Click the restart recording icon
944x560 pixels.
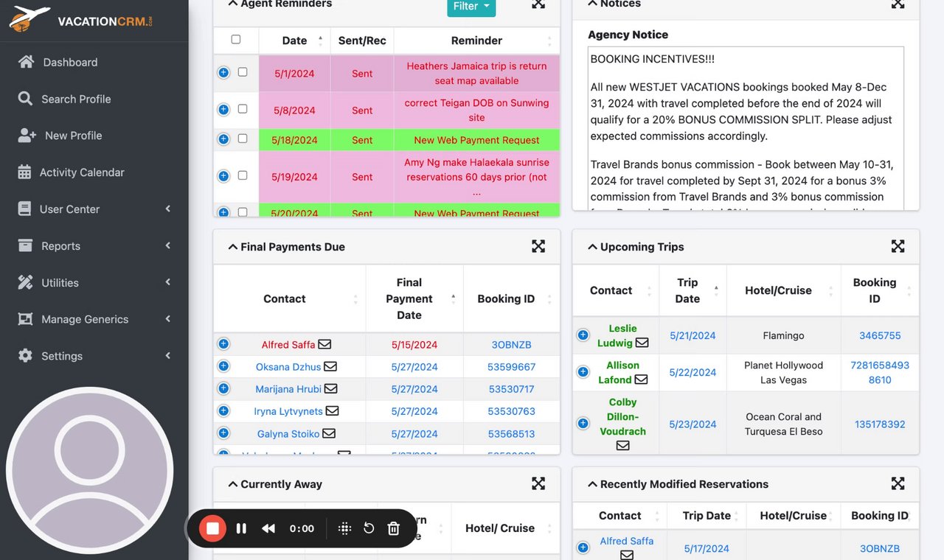(369, 528)
